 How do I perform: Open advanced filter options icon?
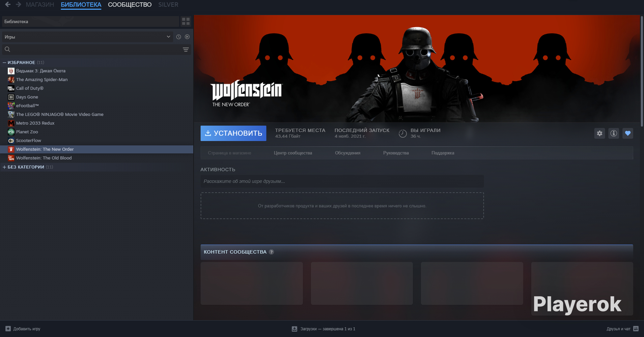click(x=186, y=50)
